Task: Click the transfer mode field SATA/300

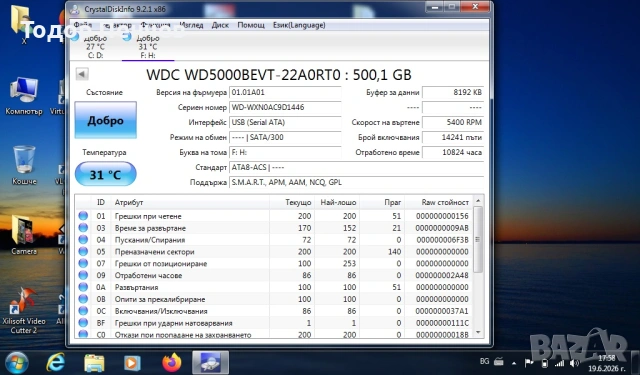Action: pyautogui.click(x=285, y=138)
